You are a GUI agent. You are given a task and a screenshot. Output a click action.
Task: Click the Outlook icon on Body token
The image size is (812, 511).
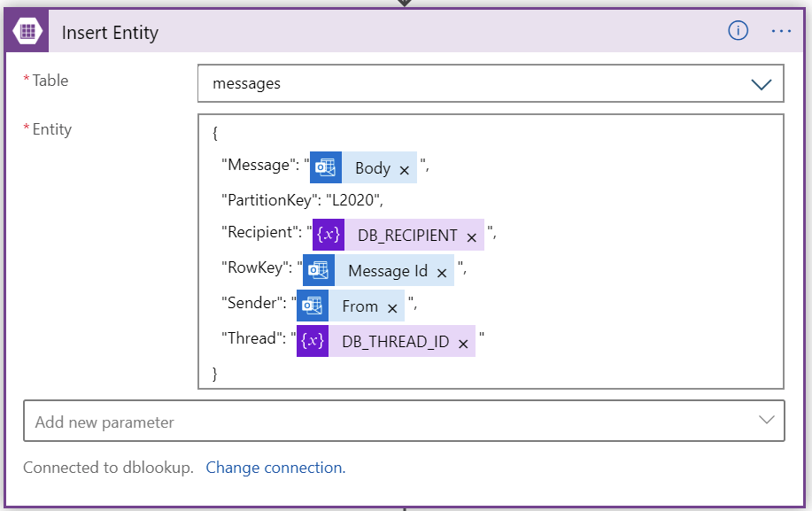point(326,167)
